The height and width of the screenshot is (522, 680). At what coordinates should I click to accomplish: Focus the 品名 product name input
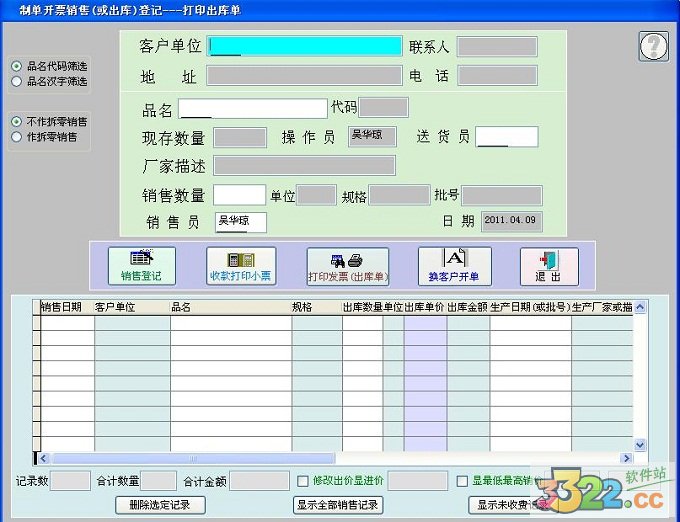pyautogui.click(x=253, y=108)
